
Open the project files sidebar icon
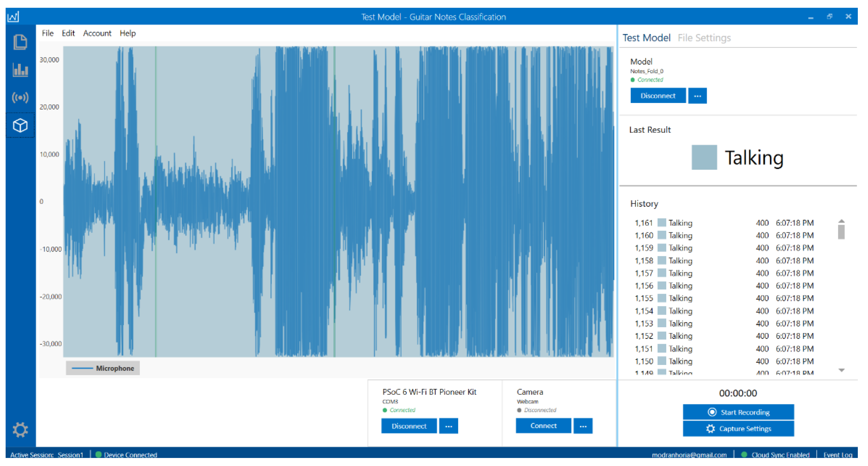[x=20, y=42]
